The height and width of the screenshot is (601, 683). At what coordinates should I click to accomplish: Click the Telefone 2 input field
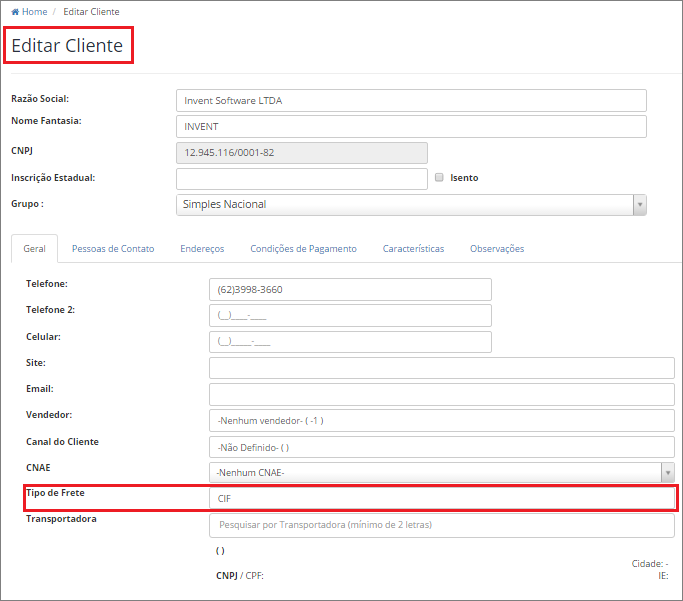pyautogui.click(x=350, y=316)
